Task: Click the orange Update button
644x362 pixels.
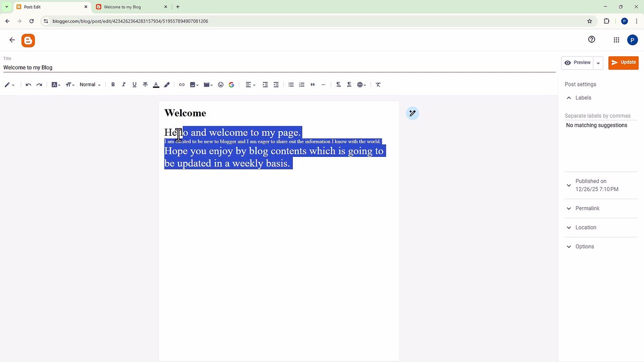Action: 623,63
